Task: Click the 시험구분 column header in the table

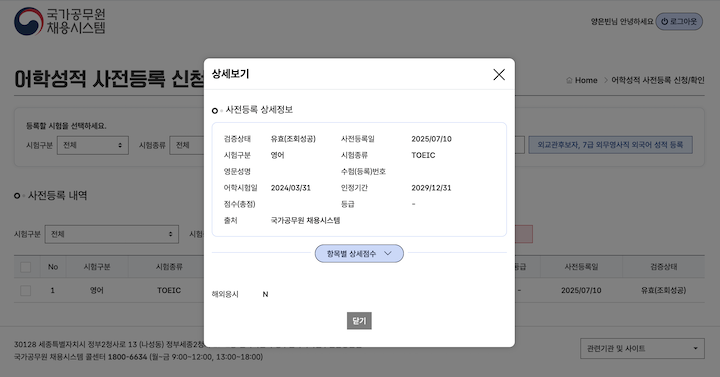Action: click(96, 267)
